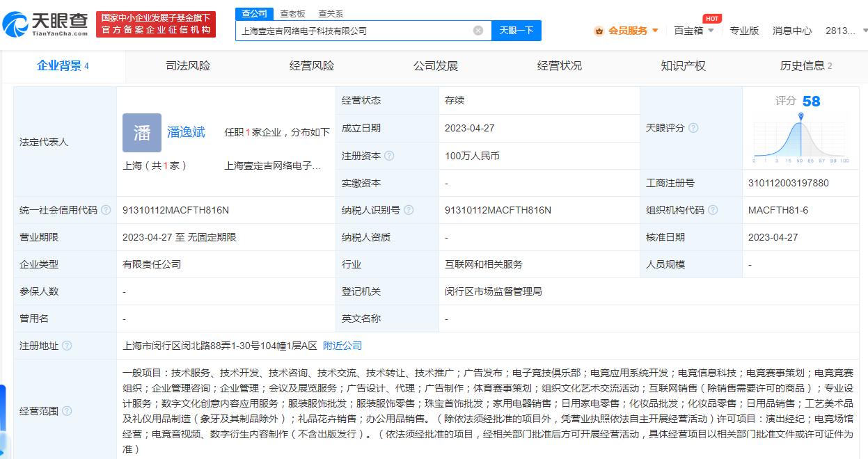Open help icon next to 经营范围
Viewport: 868px width, 459px height.
click(67, 411)
